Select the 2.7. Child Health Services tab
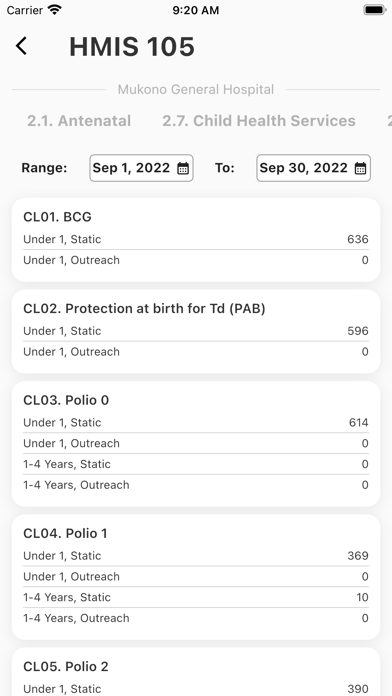This screenshot has width=392, height=696. 259,121
